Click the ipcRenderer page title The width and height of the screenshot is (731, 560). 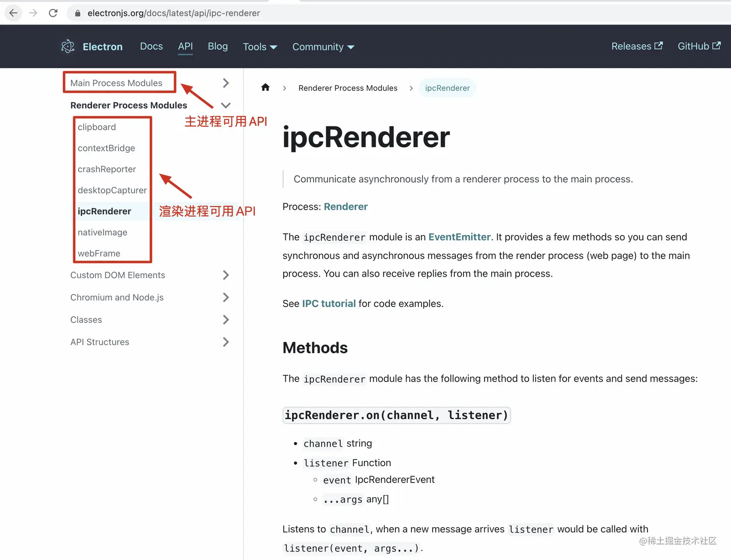coord(366,137)
